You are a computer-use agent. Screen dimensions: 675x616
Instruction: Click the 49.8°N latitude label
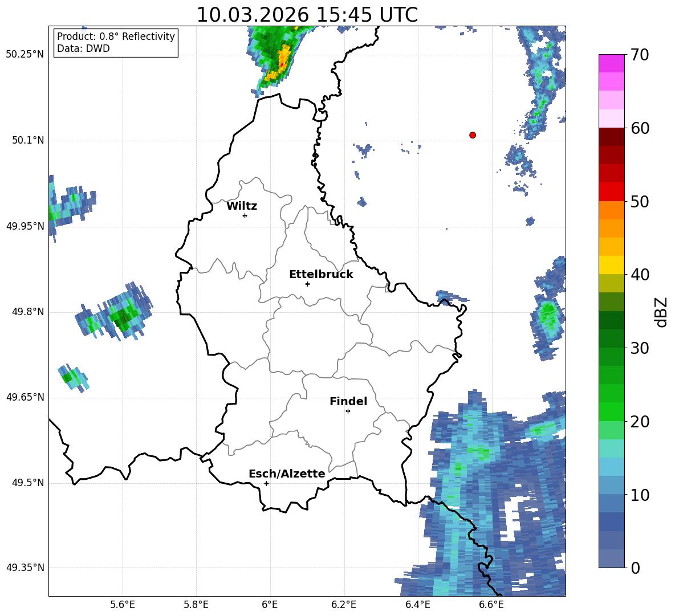(x=27, y=312)
